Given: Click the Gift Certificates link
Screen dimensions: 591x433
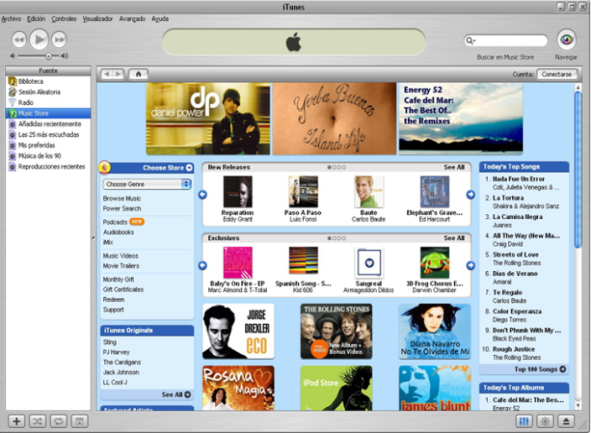Looking at the screenshot, I should 123,289.
